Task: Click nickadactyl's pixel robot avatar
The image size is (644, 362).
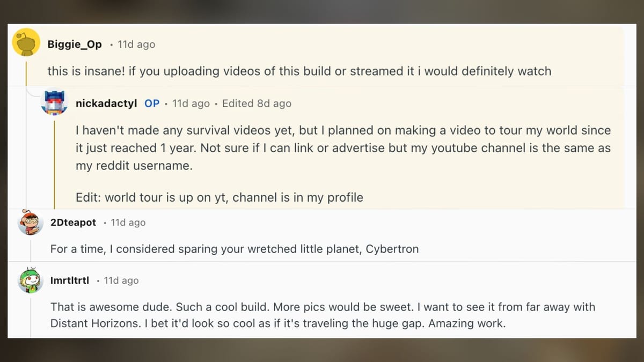Action: [x=54, y=103]
